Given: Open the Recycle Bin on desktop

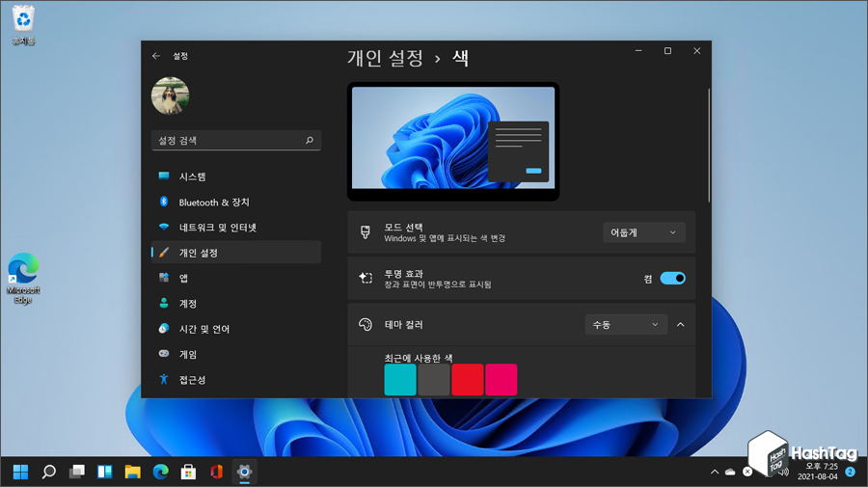Looking at the screenshot, I should (x=23, y=25).
